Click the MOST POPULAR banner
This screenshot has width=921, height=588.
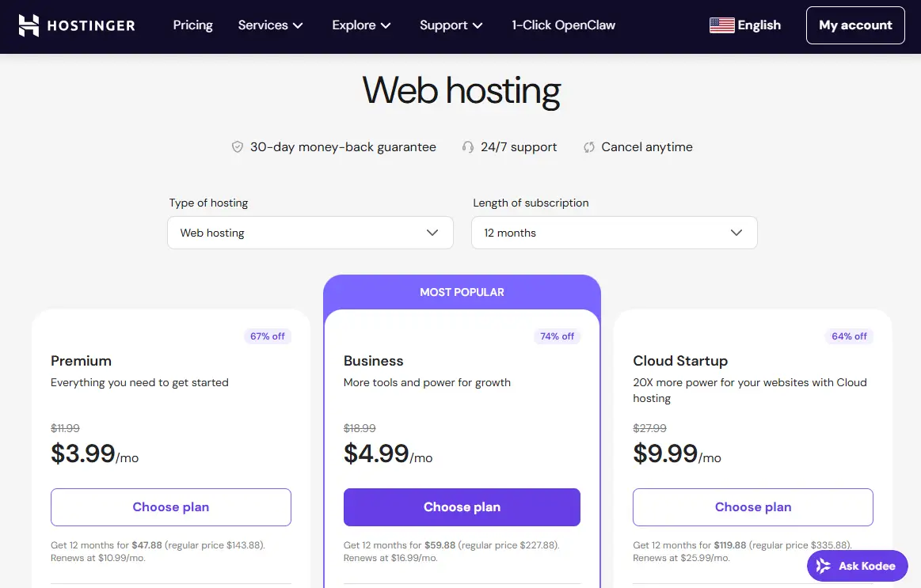coord(462,291)
